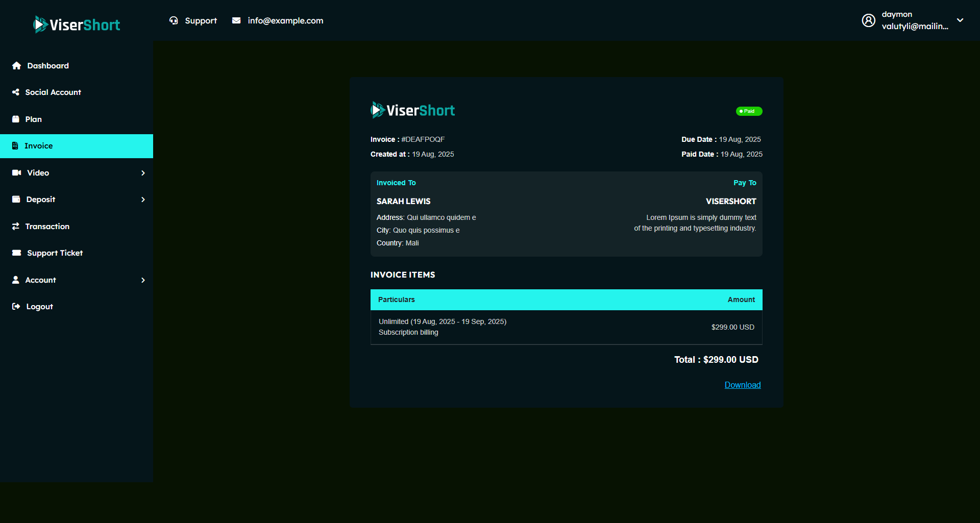Click the info@example.com email link
Screen dimensions: 980x523
click(285, 20)
